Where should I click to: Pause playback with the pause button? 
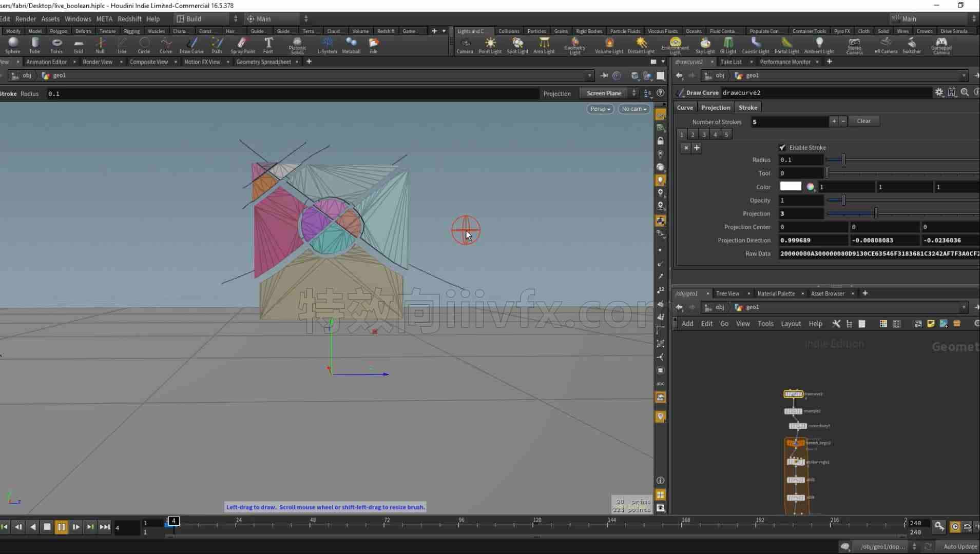tap(61, 527)
